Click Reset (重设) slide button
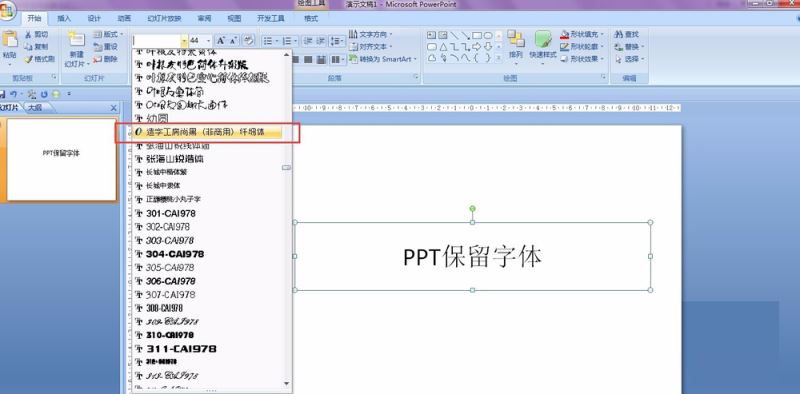800x394 pixels. coord(106,46)
